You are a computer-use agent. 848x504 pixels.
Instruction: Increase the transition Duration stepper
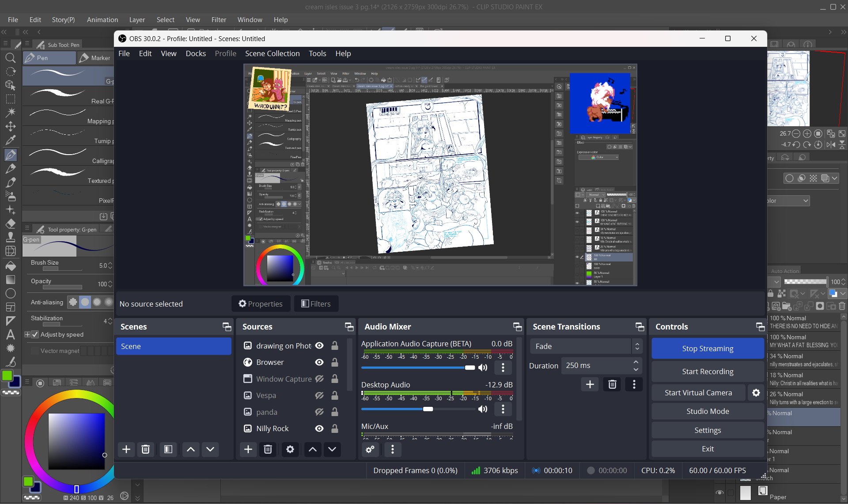click(x=636, y=362)
